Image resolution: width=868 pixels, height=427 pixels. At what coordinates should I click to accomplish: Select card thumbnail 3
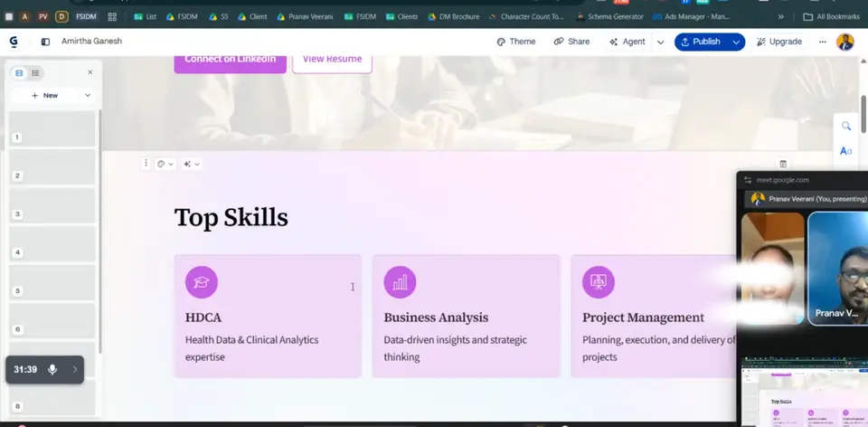point(52,205)
